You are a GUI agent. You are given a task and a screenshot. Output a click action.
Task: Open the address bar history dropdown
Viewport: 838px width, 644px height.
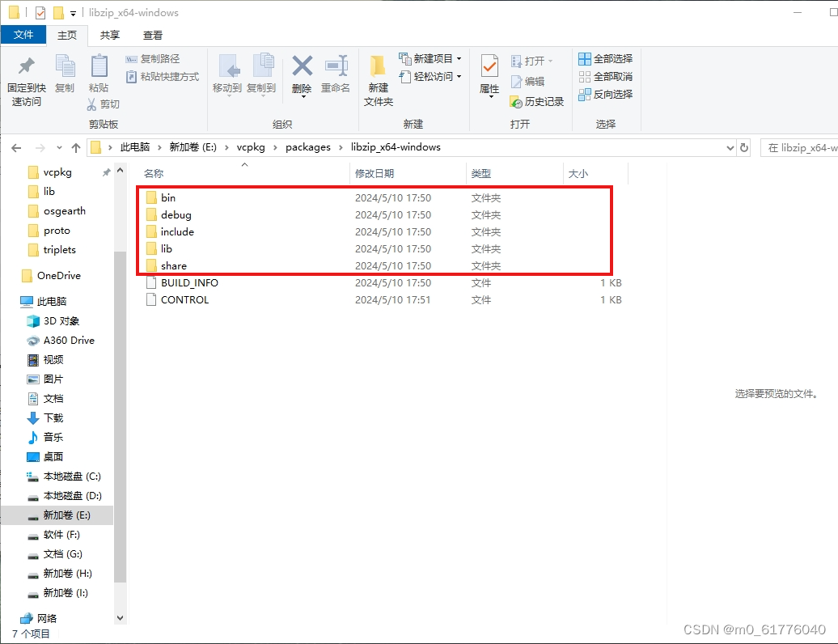[x=730, y=147]
